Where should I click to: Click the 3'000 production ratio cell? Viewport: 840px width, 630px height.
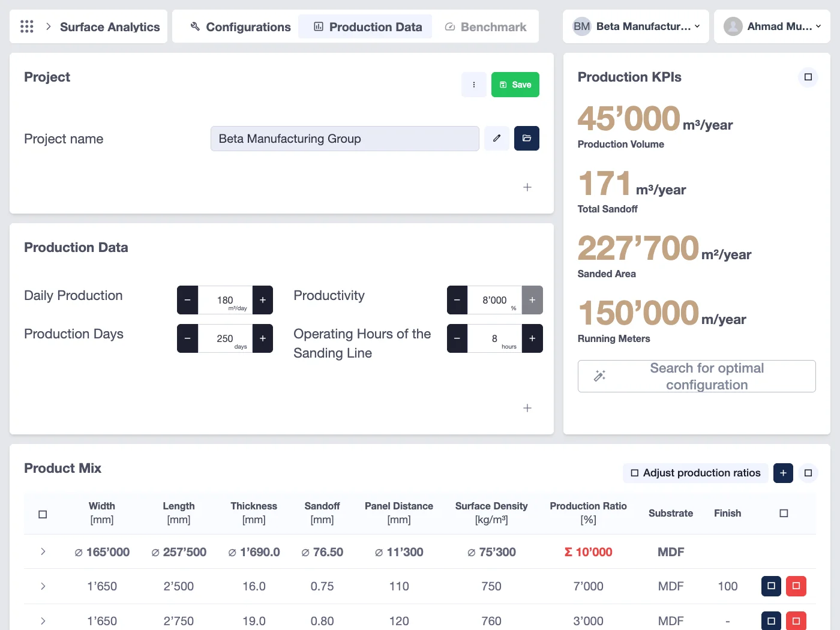click(x=588, y=621)
